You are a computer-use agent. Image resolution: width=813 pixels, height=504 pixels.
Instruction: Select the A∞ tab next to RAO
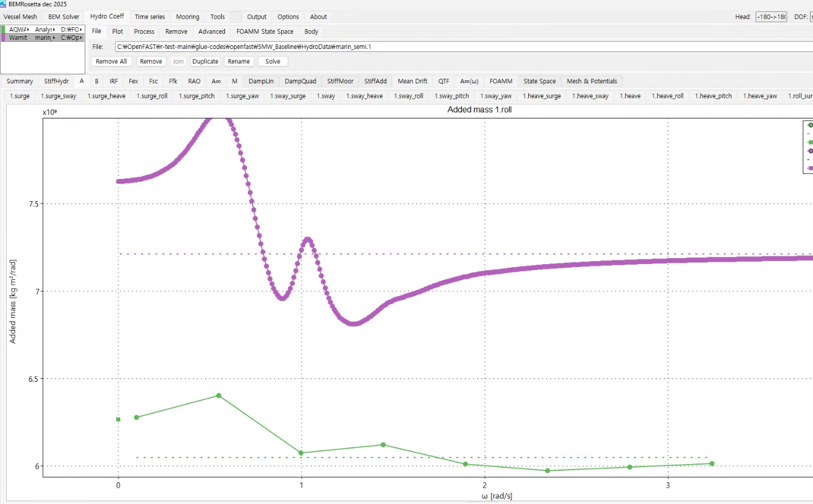[x=216, y=81]
